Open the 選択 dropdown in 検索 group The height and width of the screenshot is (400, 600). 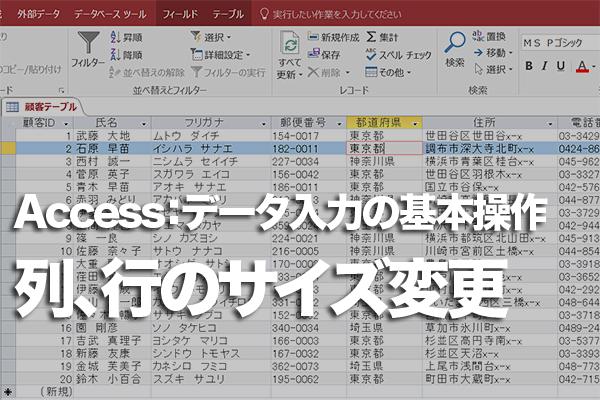tap(493, 69)
